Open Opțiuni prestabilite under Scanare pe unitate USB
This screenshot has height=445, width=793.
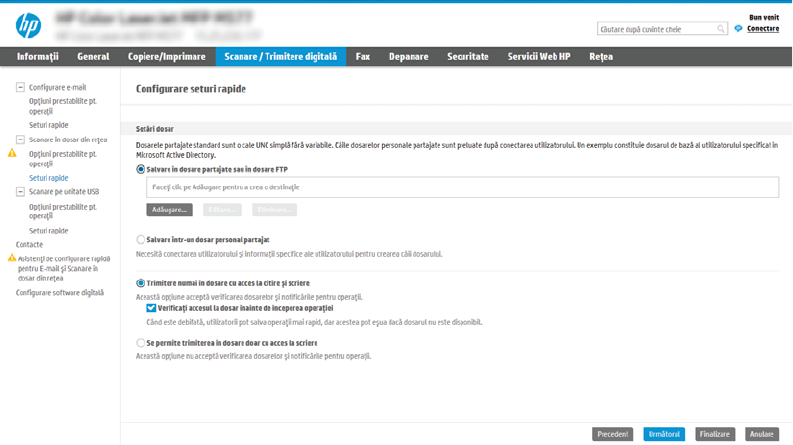click(x=63, y=211)
